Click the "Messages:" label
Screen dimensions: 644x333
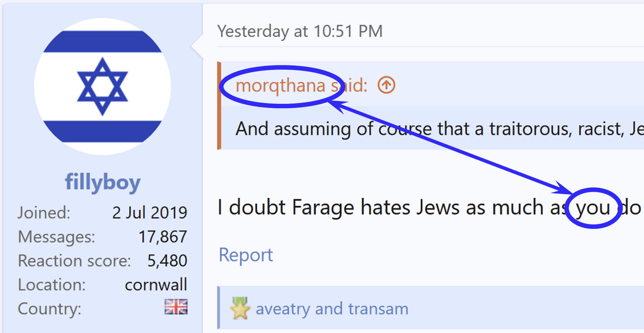pos(56,237)
